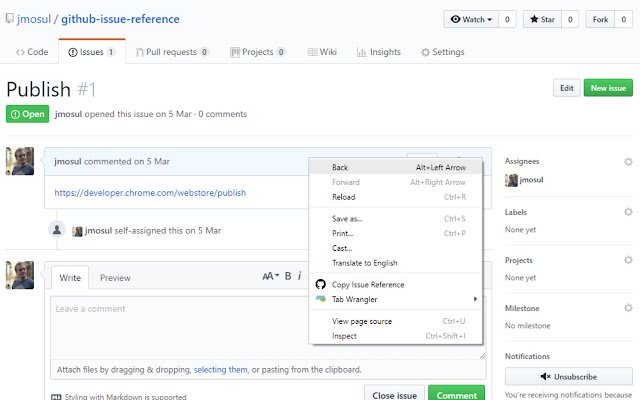640x400 pixels.
Task: Click the Star count of 0
Action: coord(570,19)
